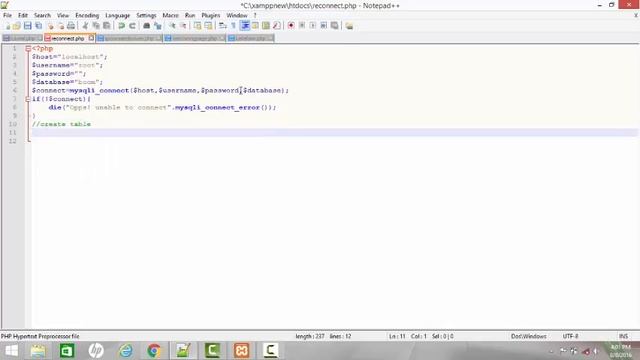Click the $database="boom"; code line

click(x=67, y=82)
